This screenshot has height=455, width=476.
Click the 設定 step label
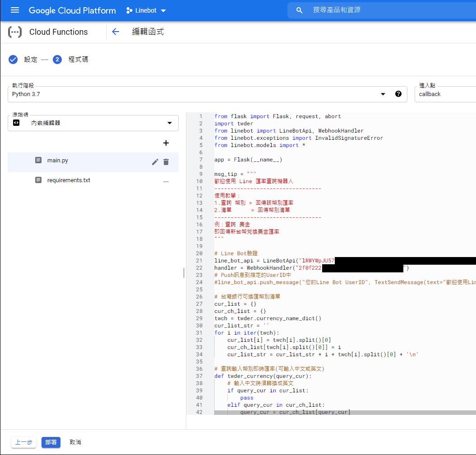(x=31, y=60)
